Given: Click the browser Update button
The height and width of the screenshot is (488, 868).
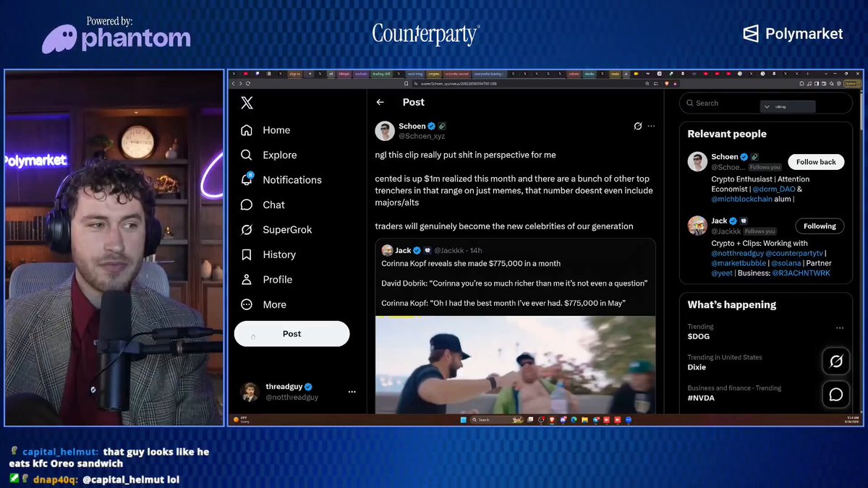Looking at the screenshot, I should (852, 83).
